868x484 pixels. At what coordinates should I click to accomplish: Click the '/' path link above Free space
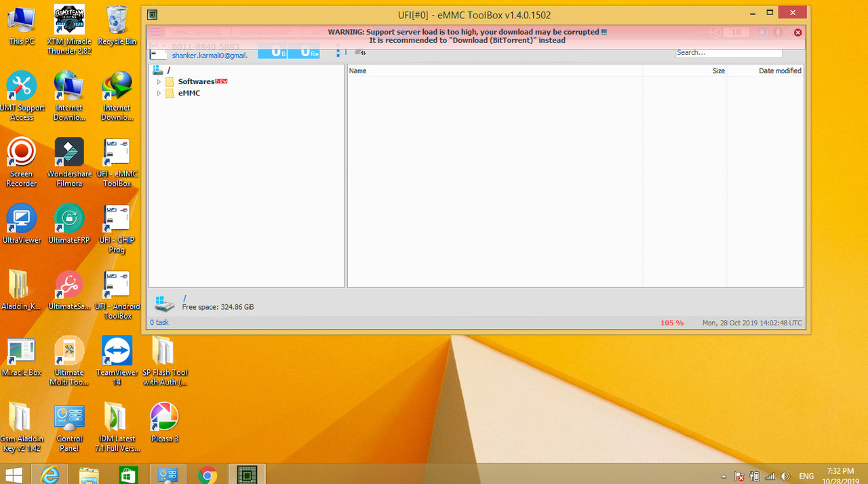(x=184, y=298)
